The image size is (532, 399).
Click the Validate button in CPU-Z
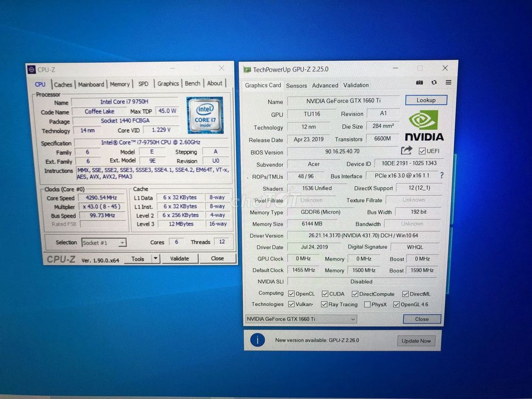179,259
